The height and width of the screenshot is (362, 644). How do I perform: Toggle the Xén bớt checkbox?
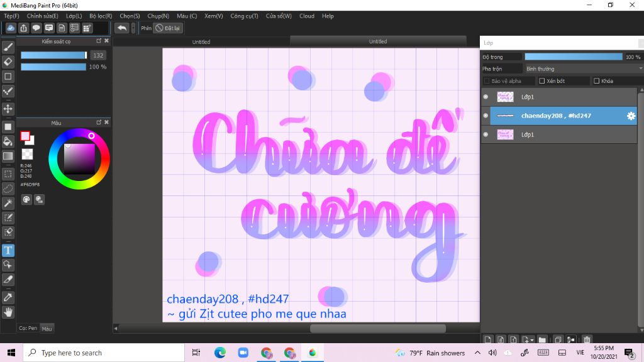click(x=541, y=81)
